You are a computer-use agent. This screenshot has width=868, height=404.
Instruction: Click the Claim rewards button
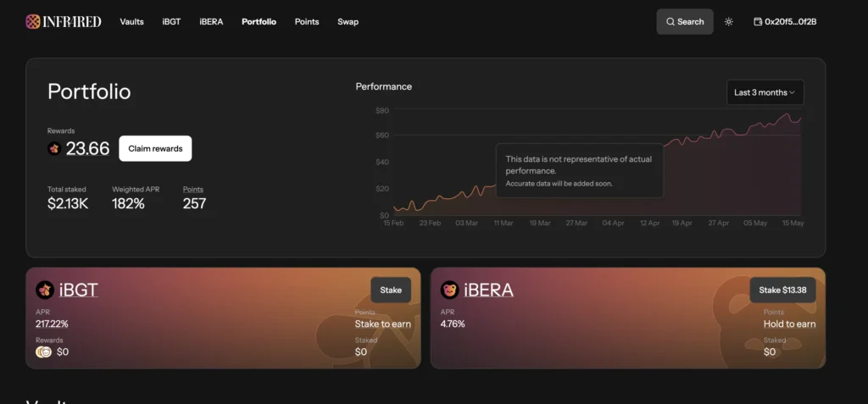(156, 148)
